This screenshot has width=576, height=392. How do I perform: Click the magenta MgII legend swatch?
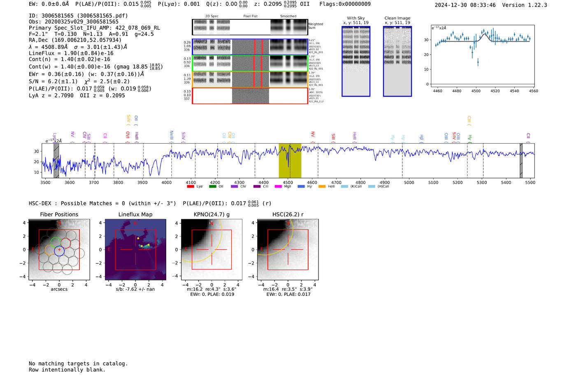pos(279,186)
